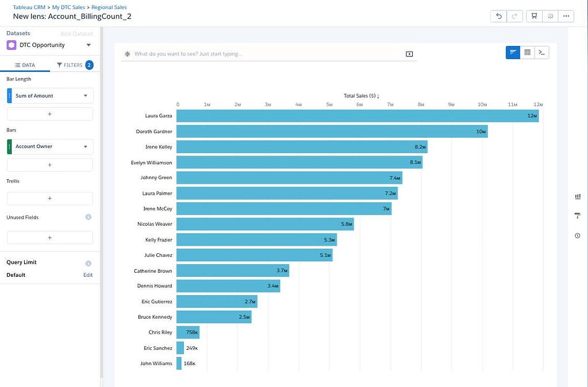Click the John Williams label
Viewport: 588px width, 387px height.
[x=156, y=363]
